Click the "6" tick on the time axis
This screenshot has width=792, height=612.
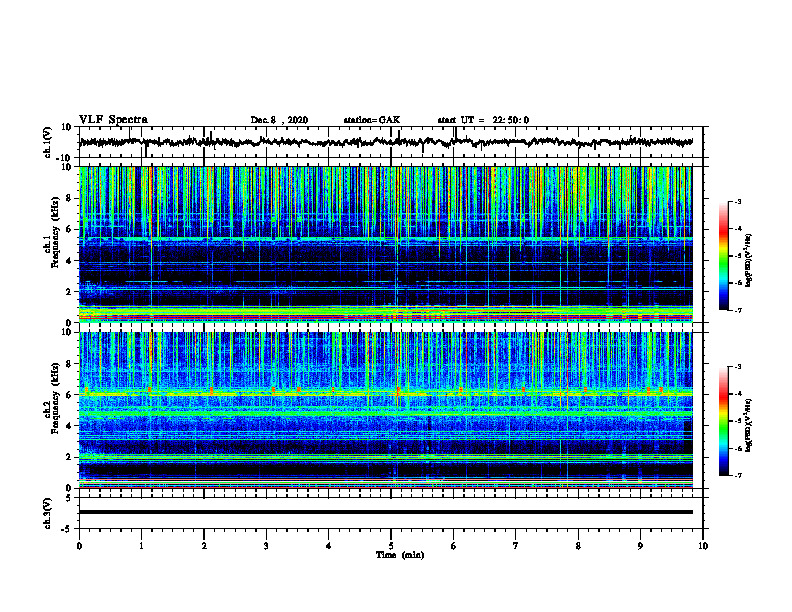click(454, 546)
